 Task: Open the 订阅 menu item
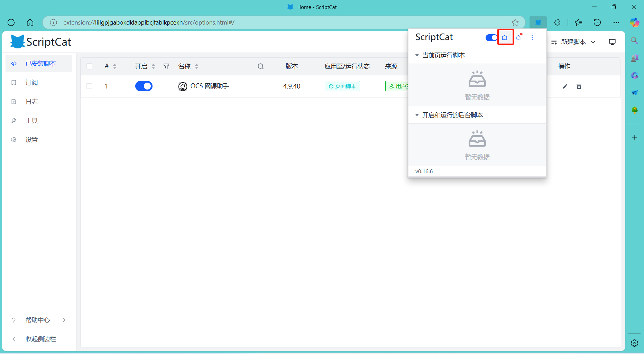click(x=39, y=82)
